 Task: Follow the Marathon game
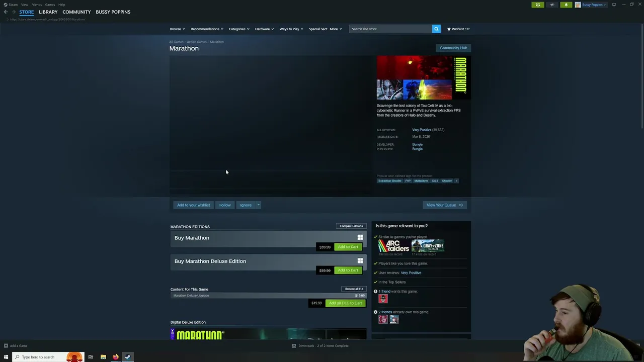point(225,205)
